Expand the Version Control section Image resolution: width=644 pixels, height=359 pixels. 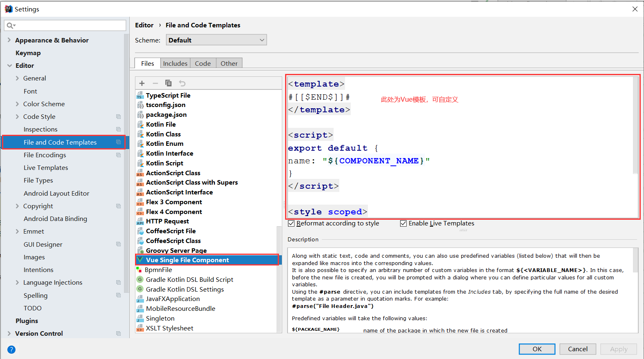tap(9, 333)
